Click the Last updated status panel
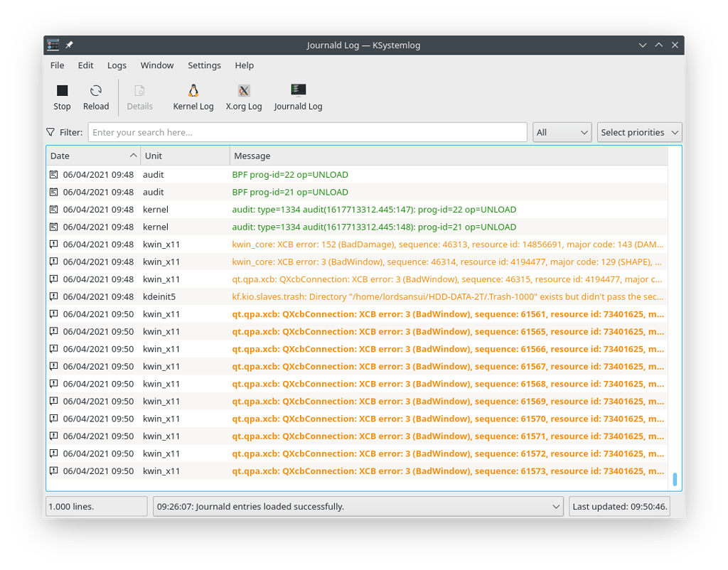 [x=619, y=506]
